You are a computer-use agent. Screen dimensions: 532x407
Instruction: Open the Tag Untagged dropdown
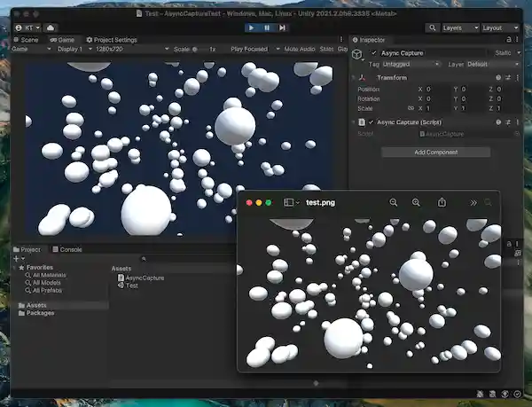[x=411, y=64]
